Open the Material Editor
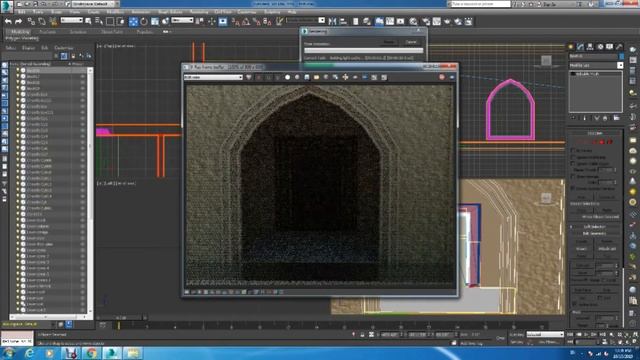The height and width of the screenshot is (360, 640). [x=413, y=21]
